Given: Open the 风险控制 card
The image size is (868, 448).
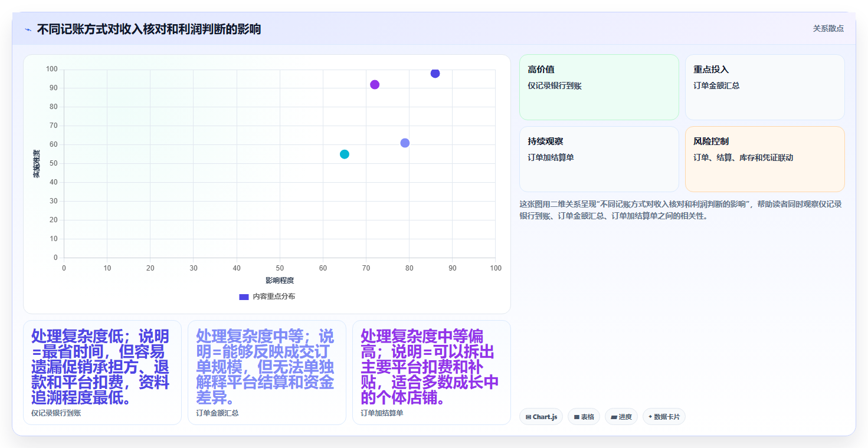Looking at the screenshot, I should pyautogui.click(x=765, y=159).
